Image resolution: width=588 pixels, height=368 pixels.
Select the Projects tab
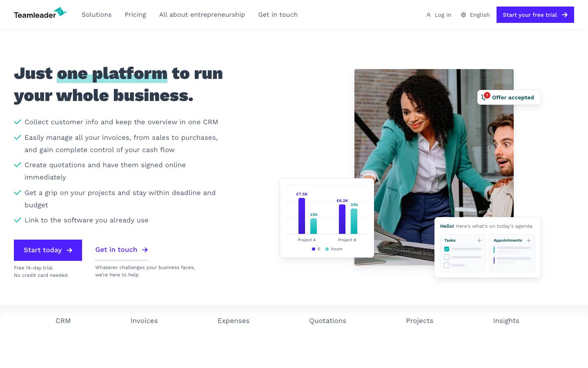tap(420, 321)
